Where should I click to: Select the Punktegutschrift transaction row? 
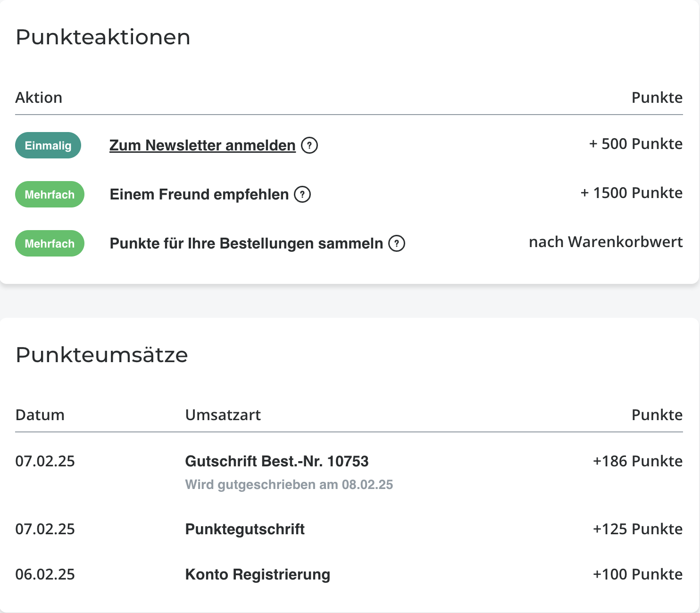245,529
